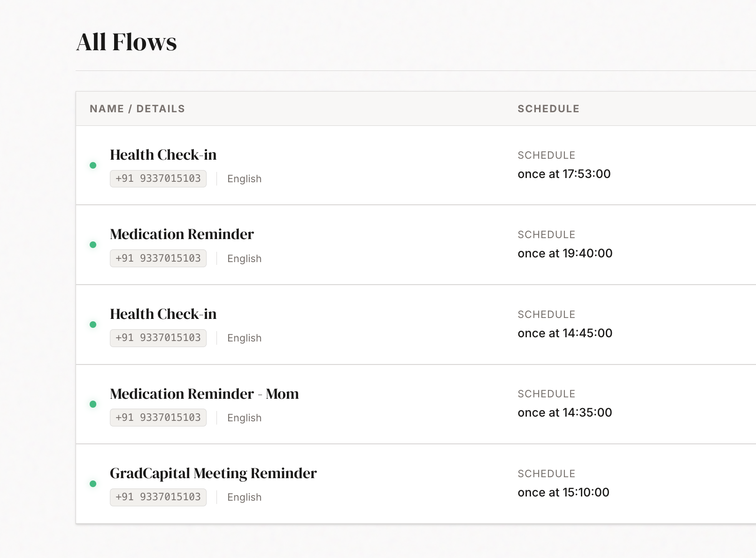Viewport: 756px width, 558px height.
Task: Click English label in Medication Reminder - Mom row
Action: point(244,418)
